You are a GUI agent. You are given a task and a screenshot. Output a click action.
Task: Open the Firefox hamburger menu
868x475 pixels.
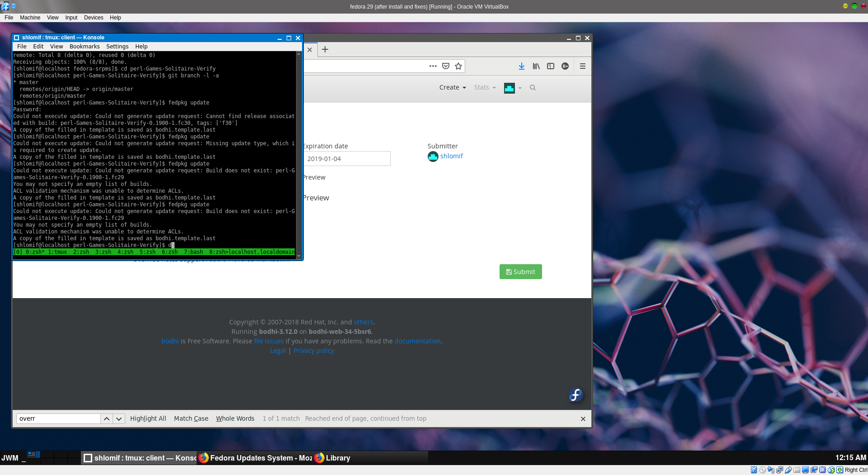coord(583,66)
